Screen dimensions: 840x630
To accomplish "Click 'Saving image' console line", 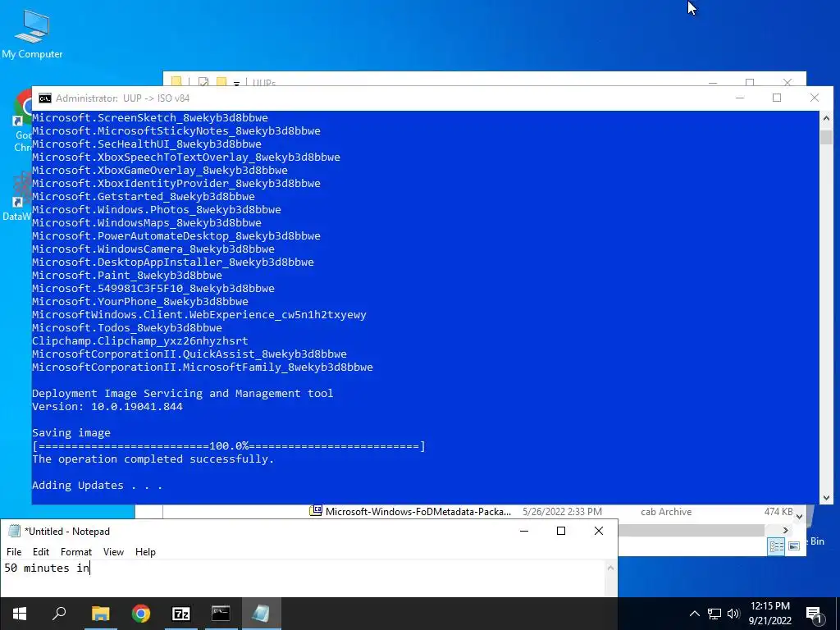I will pyautogui.click(x=71, y=433).
